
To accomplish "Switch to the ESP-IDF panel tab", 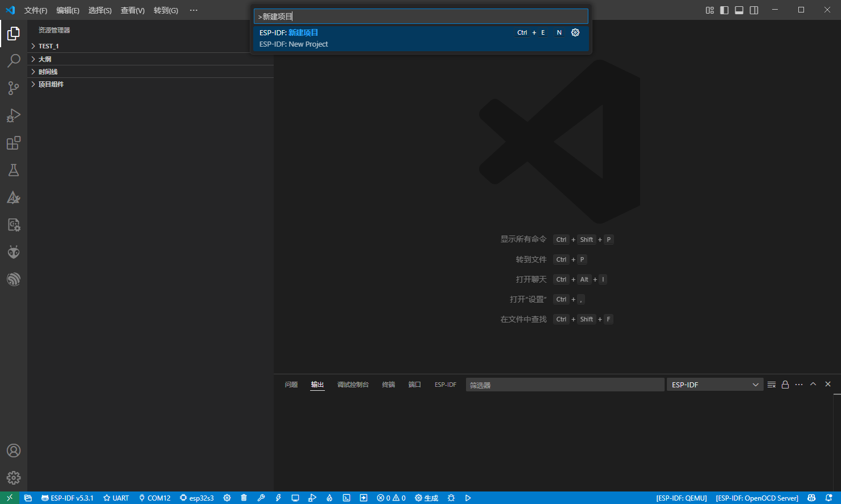I will point(446,385).
